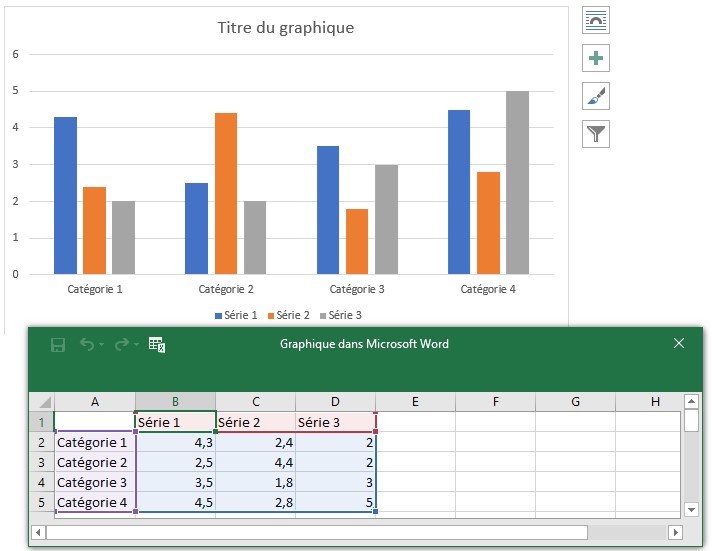
Task: Click the green plus Chart Elements button
Action: coord(596,58)
